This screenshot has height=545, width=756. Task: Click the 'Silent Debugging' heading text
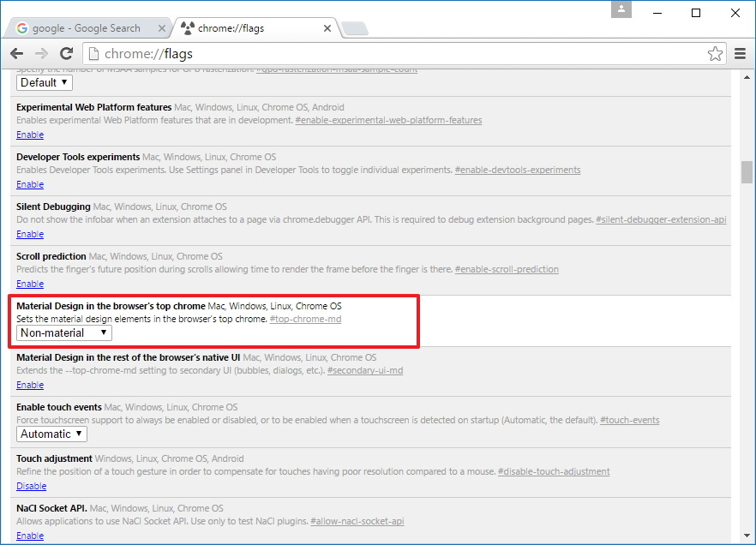[53, 207]
